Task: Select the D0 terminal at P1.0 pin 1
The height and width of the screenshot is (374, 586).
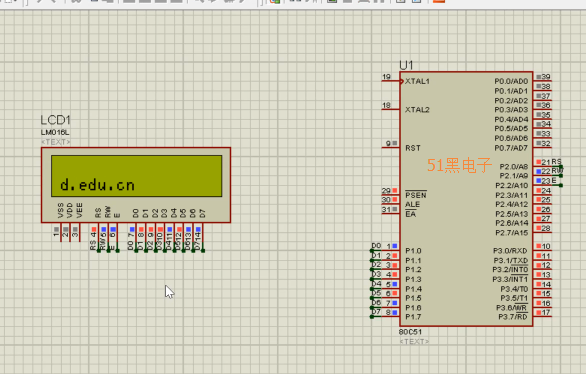Action: tap(376, 246)
